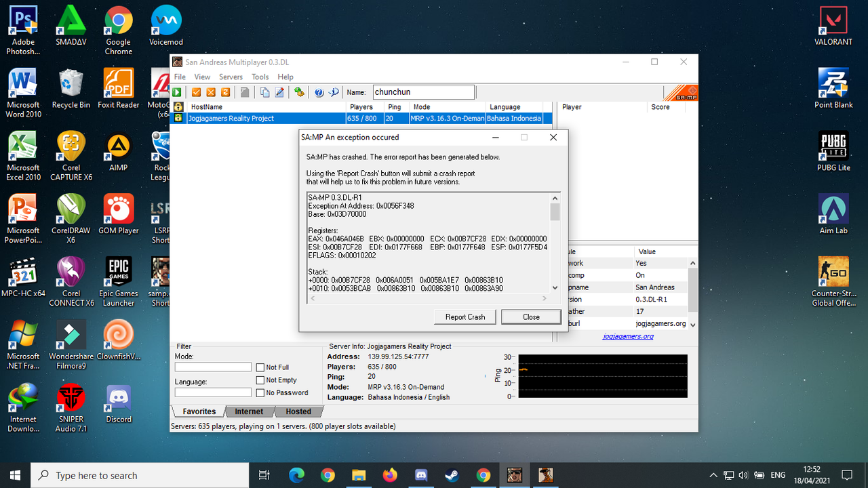868x488 pixels.
Task: Open Microsoft Excel 2010 desktop icon
Action: [x=23, y=157]
